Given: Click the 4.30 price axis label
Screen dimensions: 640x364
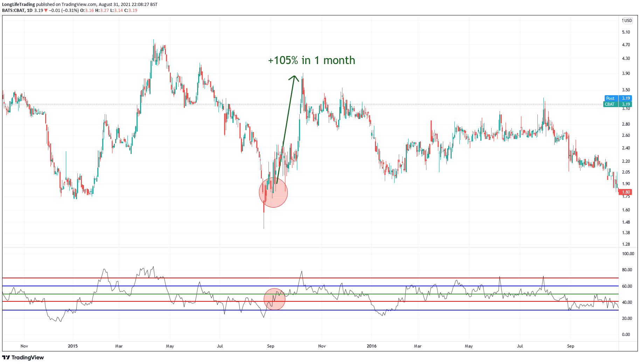Looking at the screenshot, I should click(626, 58).
